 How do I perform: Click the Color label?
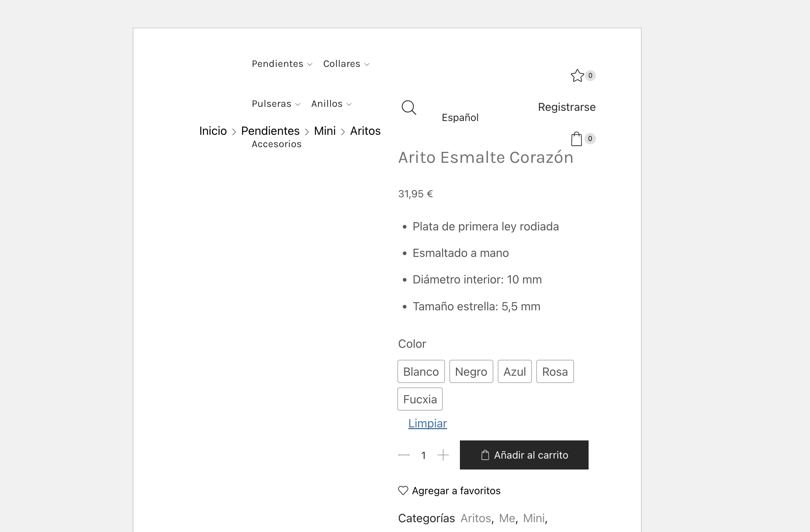coord(412,344)
